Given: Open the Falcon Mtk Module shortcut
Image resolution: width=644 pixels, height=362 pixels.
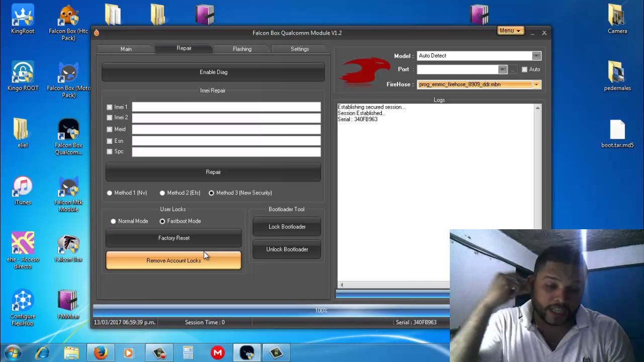Looking at the screenshot, I should (68, 195).
